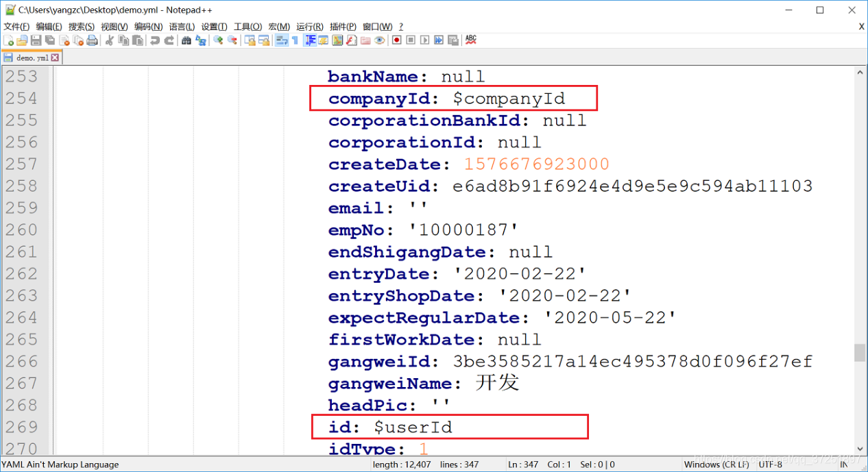Open the 工具(O) menu
This screenshot has height=472, width=868.
(x=248, y=27)
